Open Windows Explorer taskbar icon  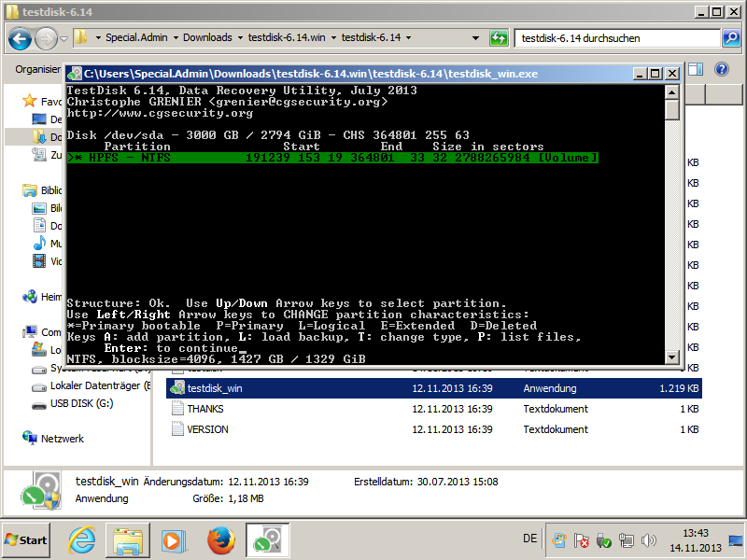[x=128, y=540]
